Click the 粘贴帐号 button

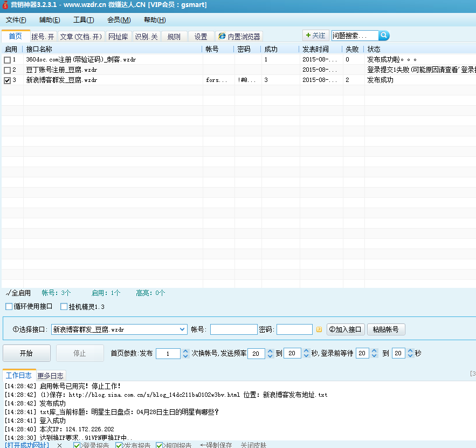coord(386,329)
